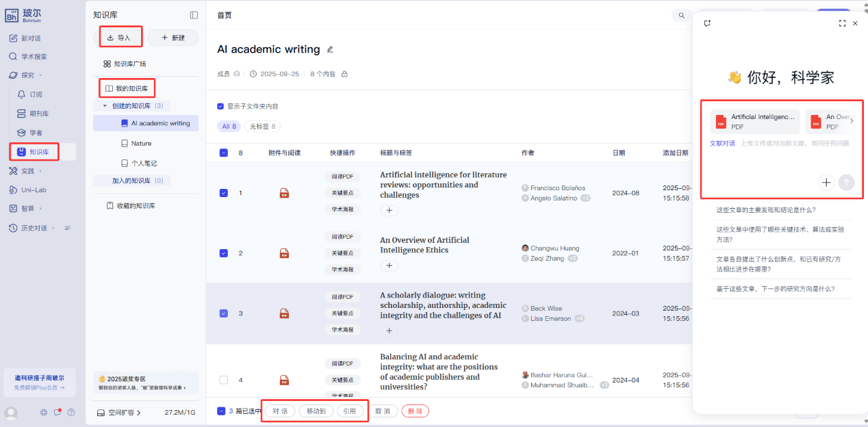Open the help question mark icon
The width and height of the screenshot is (868, 427).
pos(71,413)
